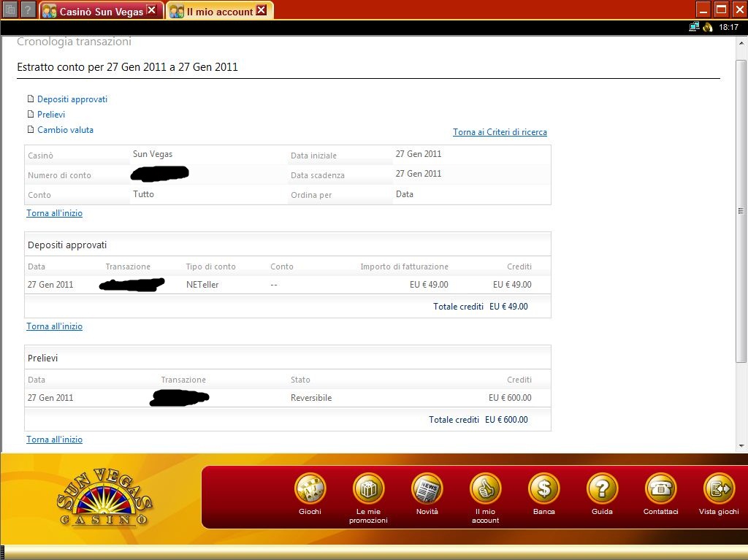This screenshot has width=748, height=560.
Task: Click the Estratto conto heading text
Action: click(127, 66)
